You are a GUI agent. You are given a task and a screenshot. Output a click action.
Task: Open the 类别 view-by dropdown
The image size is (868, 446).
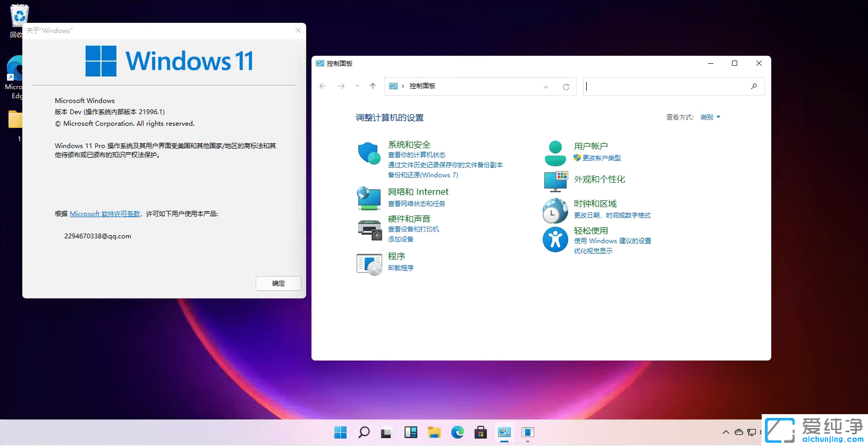[710, 117]
